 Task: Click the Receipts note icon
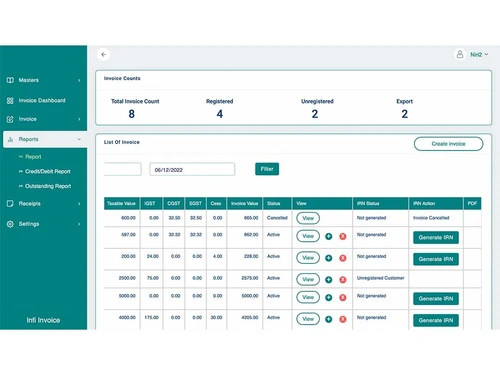(x=10, y=203)
